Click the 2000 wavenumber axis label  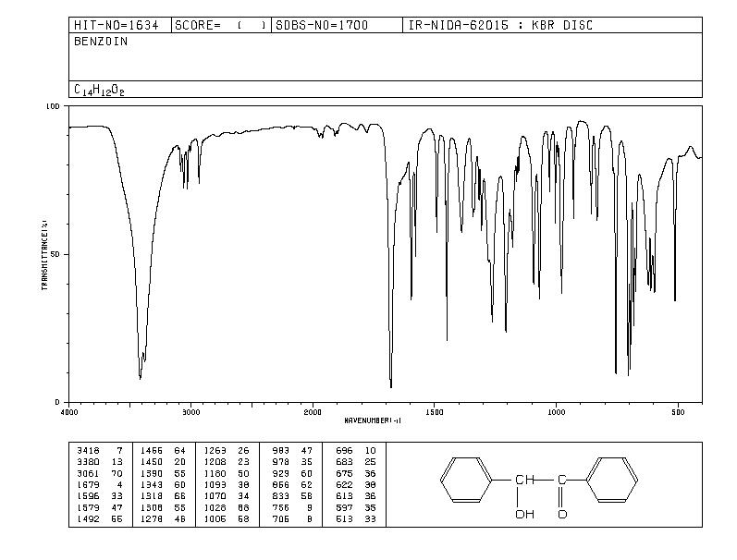tap(313, 412)
